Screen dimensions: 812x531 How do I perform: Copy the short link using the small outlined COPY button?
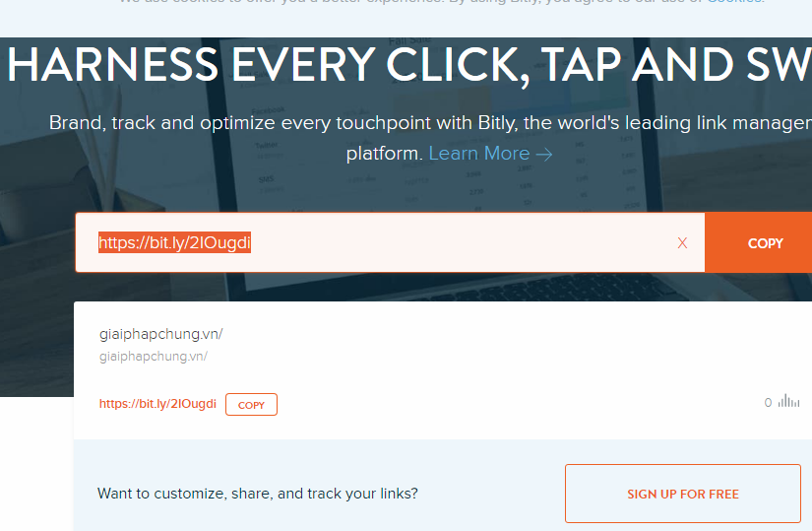click(251, 405)
